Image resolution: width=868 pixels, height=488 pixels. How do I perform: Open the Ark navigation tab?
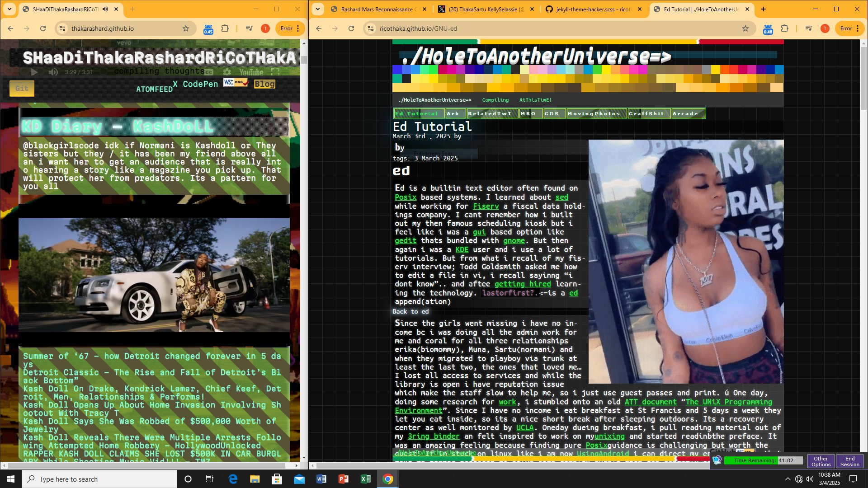(x=455, y=113)
